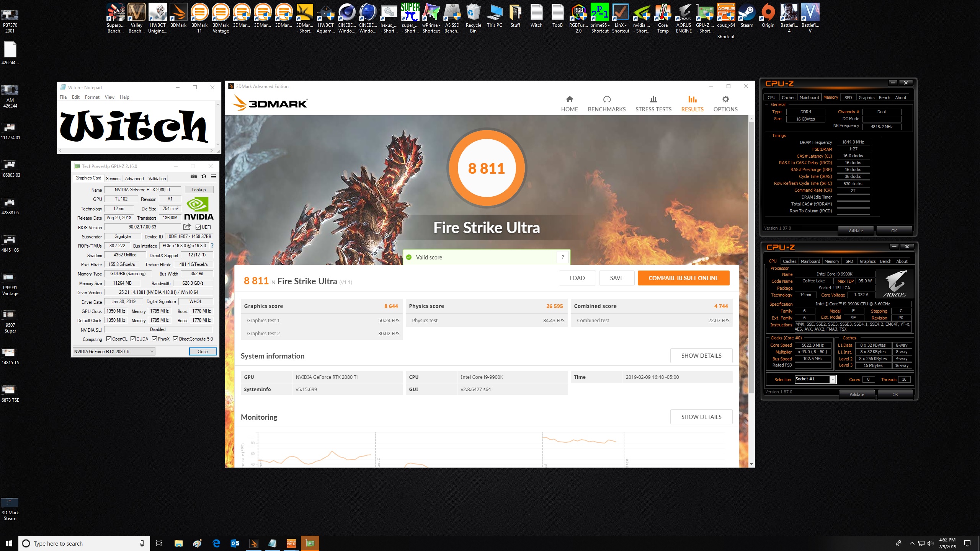This screenshot has width=980, height=551.
Task: Open the notification center icon
Action: click(x=967, y=543)
